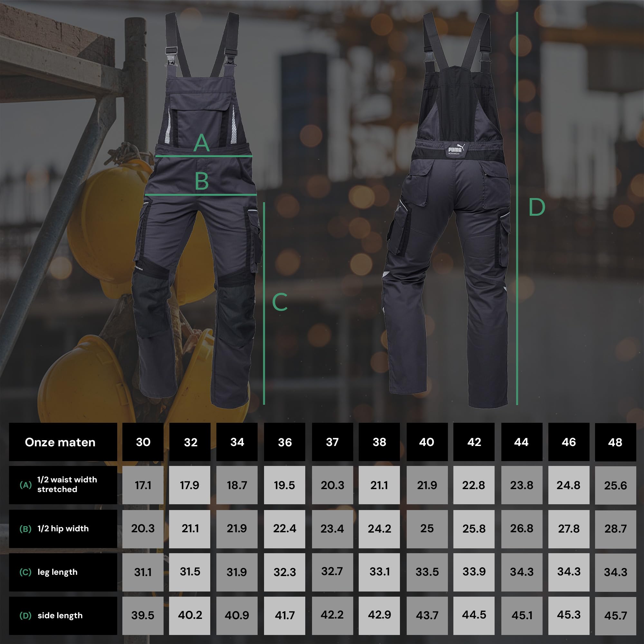Click leg length value 33.9
The image size is (644, 644).
[x=474, y=572]
